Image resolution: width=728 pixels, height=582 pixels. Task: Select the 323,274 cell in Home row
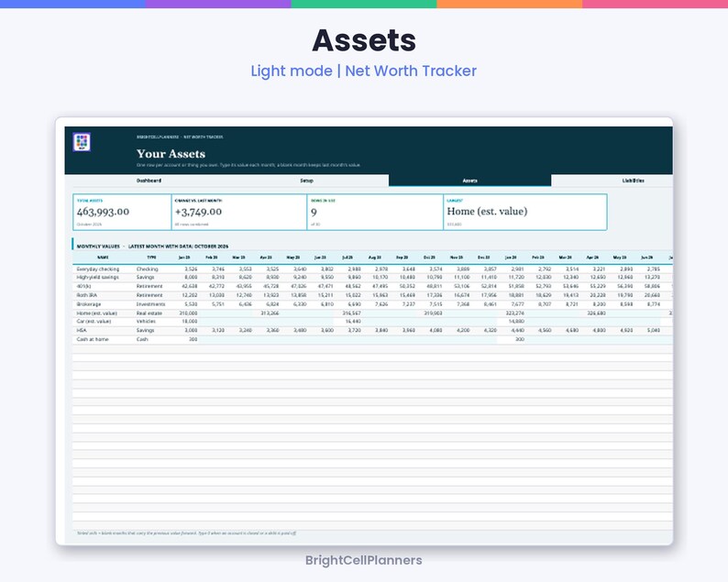[515, 313]
